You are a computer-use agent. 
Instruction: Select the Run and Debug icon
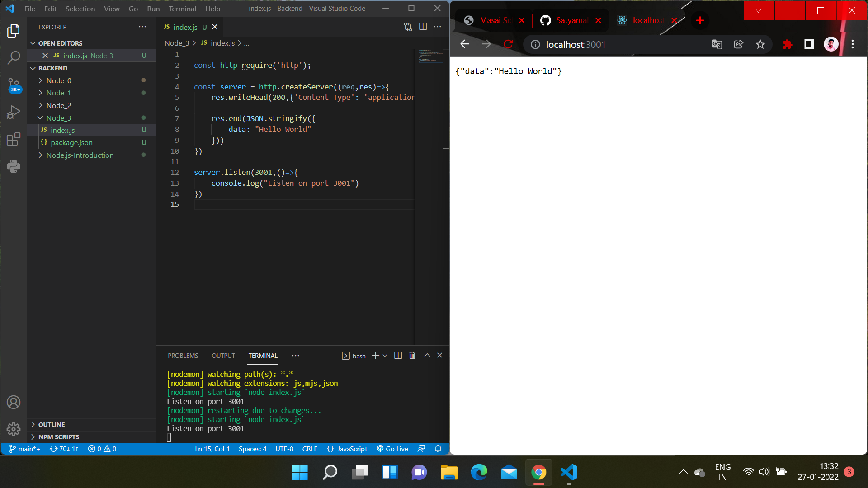pos(14,112)
